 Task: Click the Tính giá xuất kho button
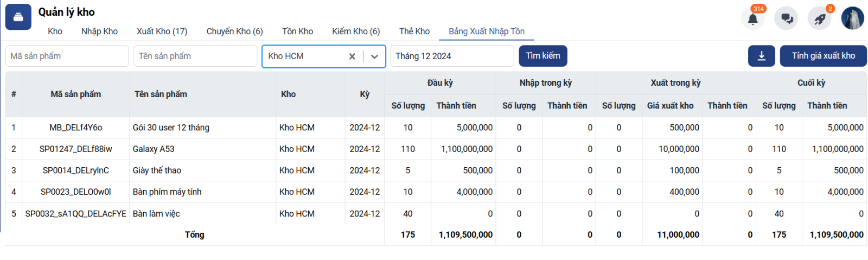[x=823, y=56]
